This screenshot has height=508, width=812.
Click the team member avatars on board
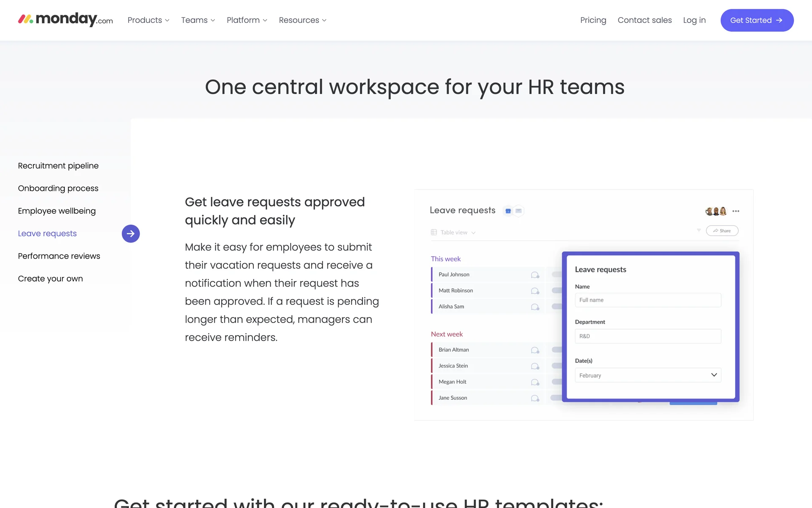click(x=716, y=211)
